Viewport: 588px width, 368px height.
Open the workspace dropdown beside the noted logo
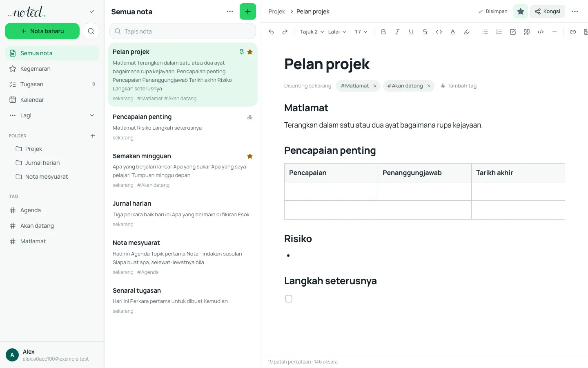[92, 11]
